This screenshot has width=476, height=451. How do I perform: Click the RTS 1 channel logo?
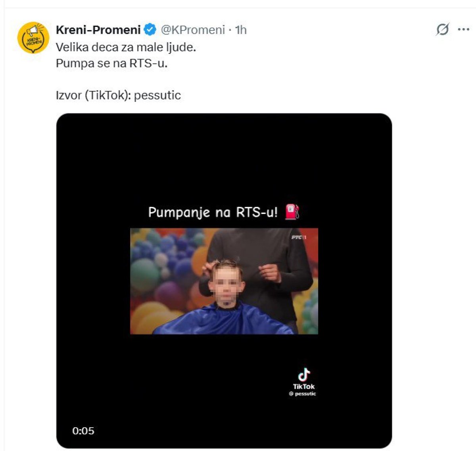[x=299, y=237]
